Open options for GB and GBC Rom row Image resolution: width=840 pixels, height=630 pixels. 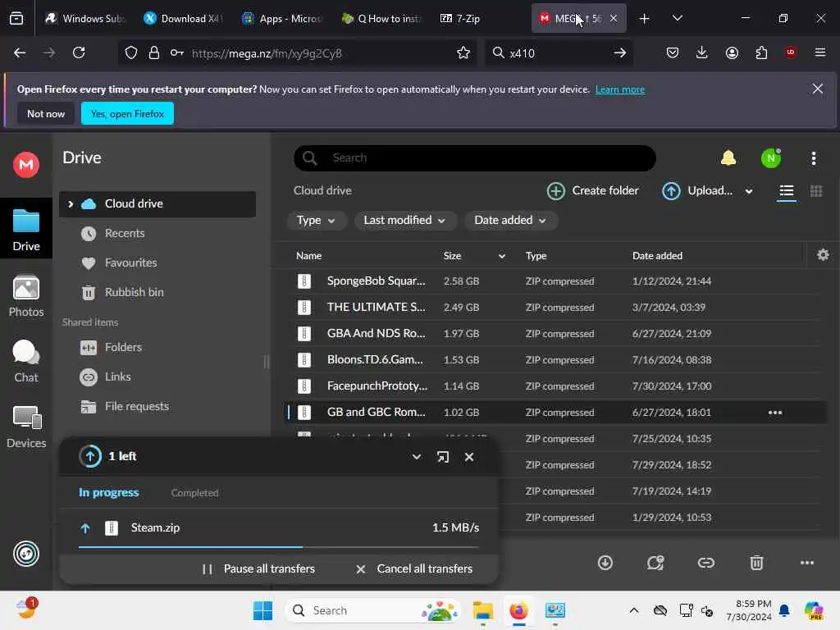(x=774, y=413)
